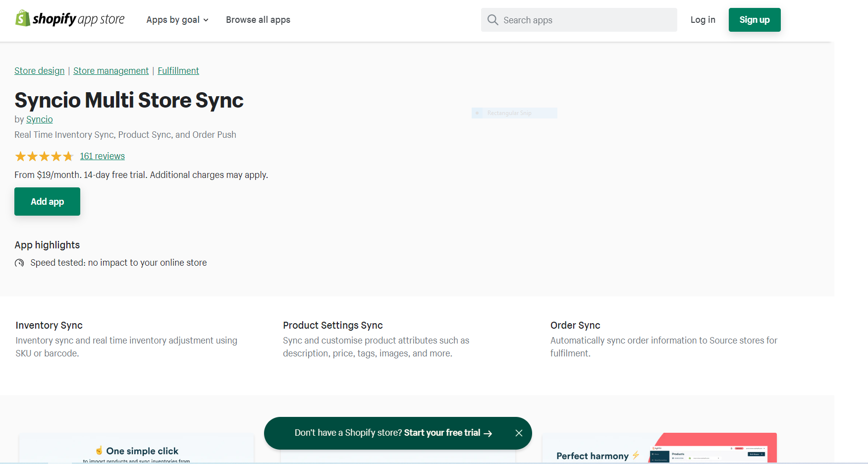
Task: Click the first star in the rating
Action: click(x=20, y=156)
